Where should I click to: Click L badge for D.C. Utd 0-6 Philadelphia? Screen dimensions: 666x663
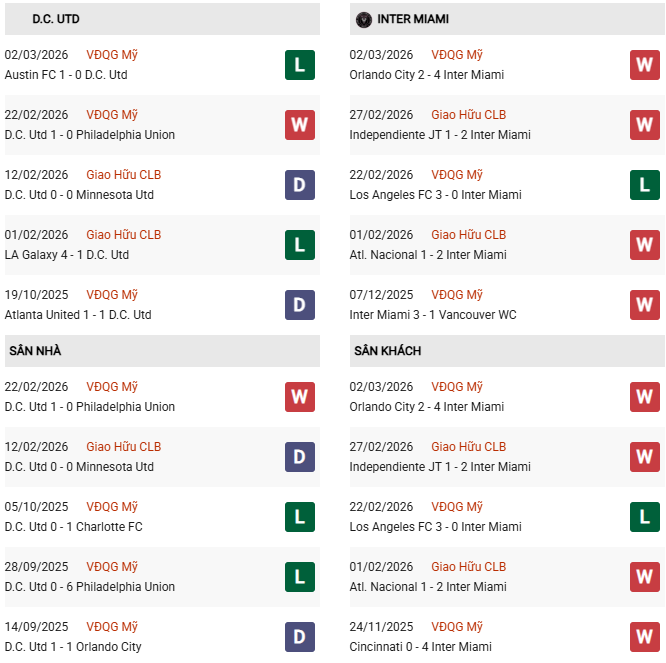click(299, 577)
